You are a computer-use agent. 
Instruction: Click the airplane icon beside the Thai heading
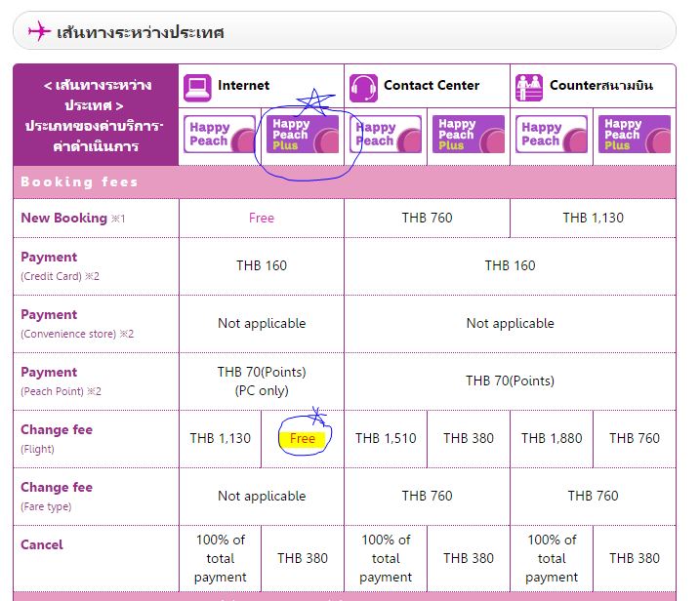click(39, 31)
